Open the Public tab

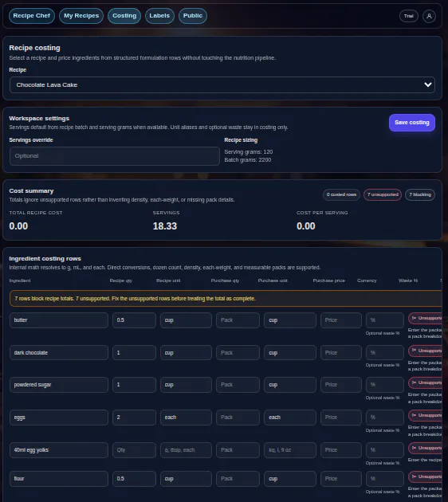193,16
